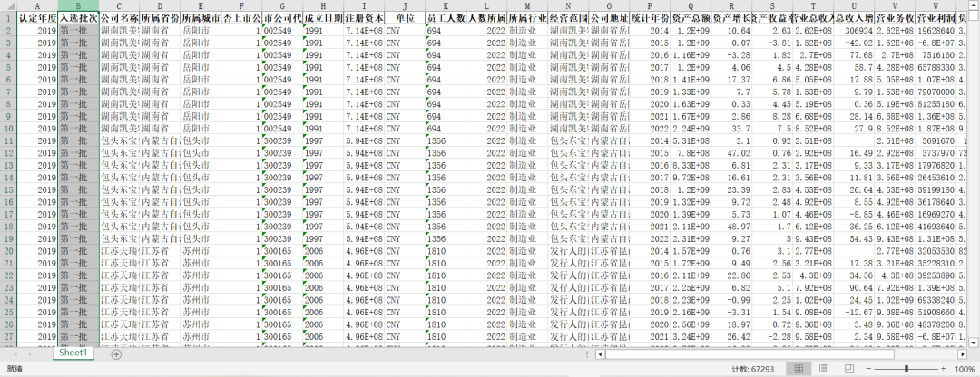Click the 注册资本 header cell
This screenshot has height=377, width=980.
point(364,17)
